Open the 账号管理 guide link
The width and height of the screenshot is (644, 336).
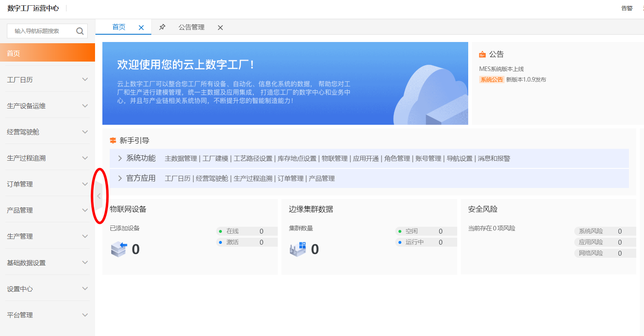[428, 159]
